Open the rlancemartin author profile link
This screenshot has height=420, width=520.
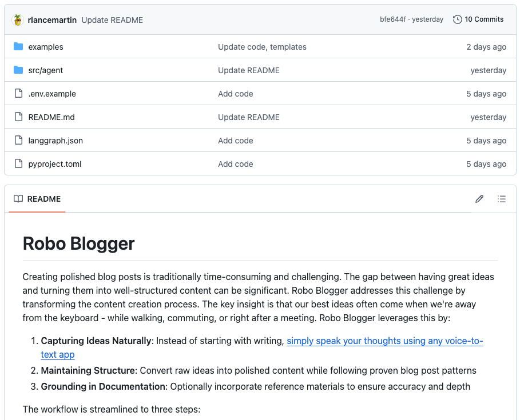tap(52, 20)
